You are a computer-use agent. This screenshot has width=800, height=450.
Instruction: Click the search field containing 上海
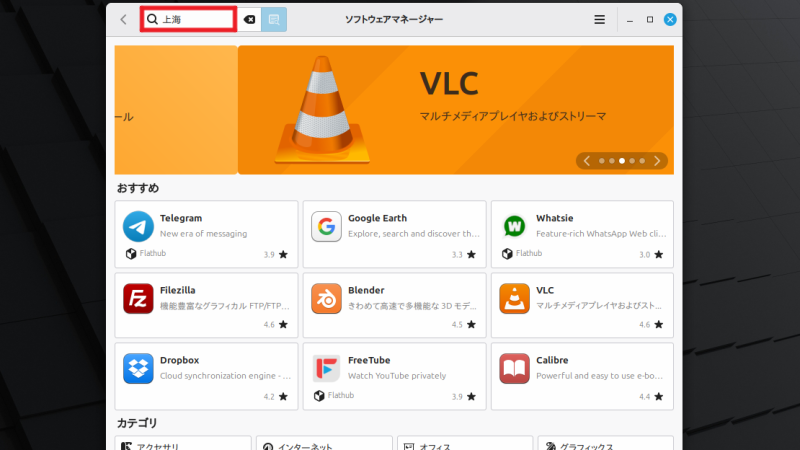[188, 19]
